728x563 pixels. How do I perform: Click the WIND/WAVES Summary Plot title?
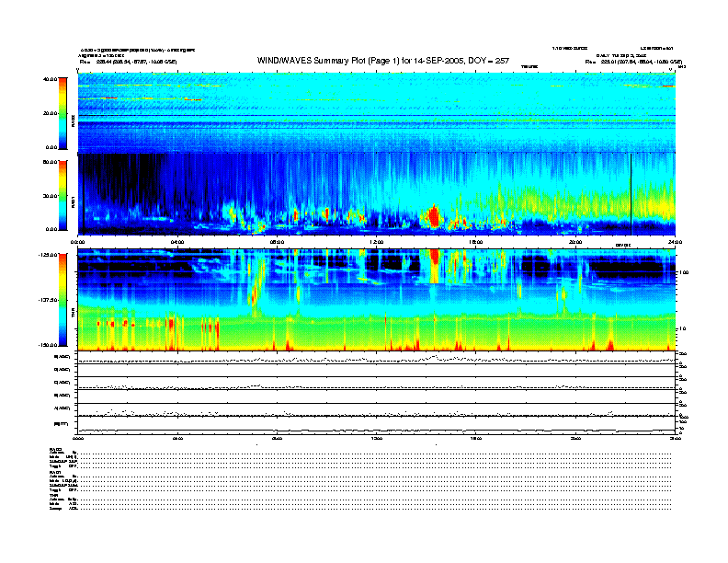pyautogui.click(x=383, y=61)
